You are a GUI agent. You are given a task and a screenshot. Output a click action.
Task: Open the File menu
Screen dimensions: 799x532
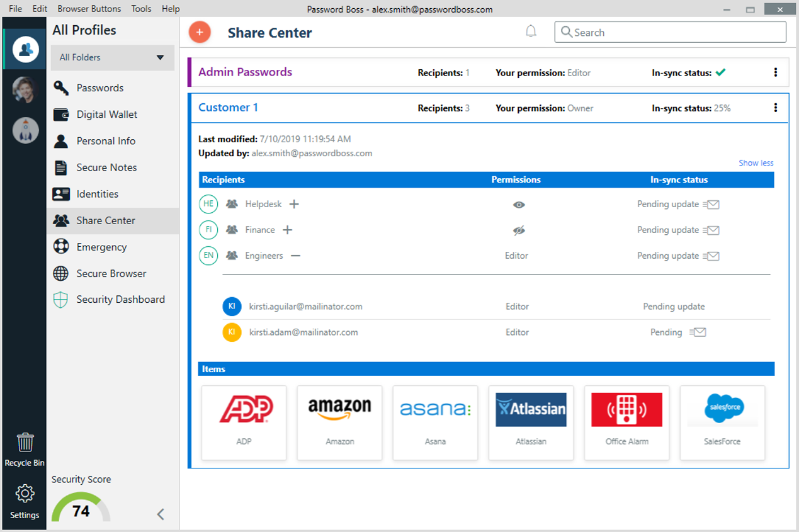(16, 9)
